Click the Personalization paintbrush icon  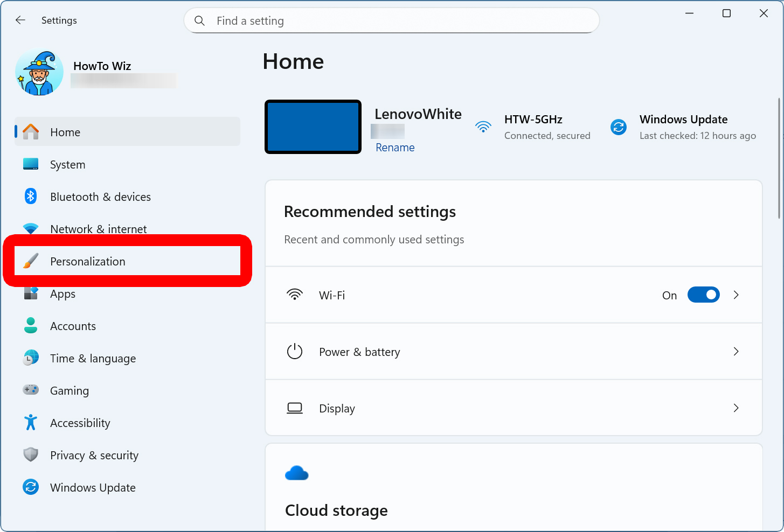pos(31,261)
